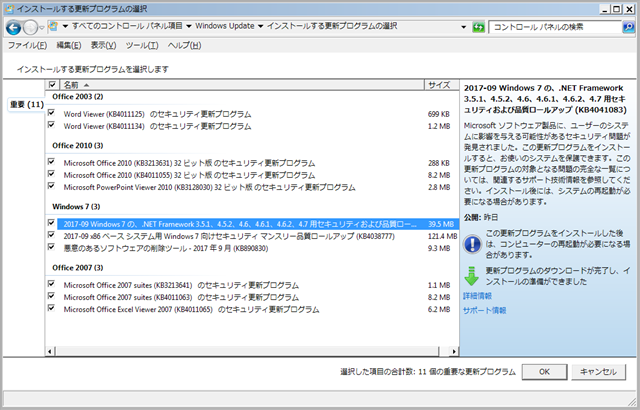This screenshot has width=640, height=410.
Task: Click the Forward navigation arrow
Action: 30,27
